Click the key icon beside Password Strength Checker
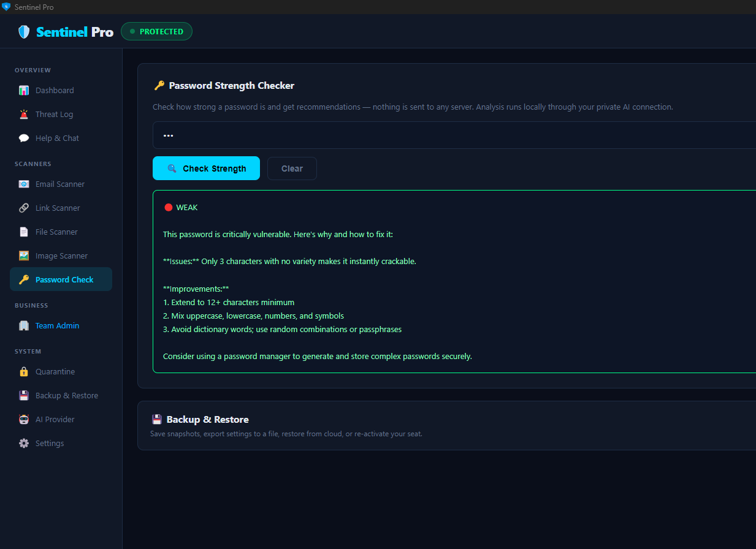This screenshot has height=549, width=756. [x=159, y=86]
